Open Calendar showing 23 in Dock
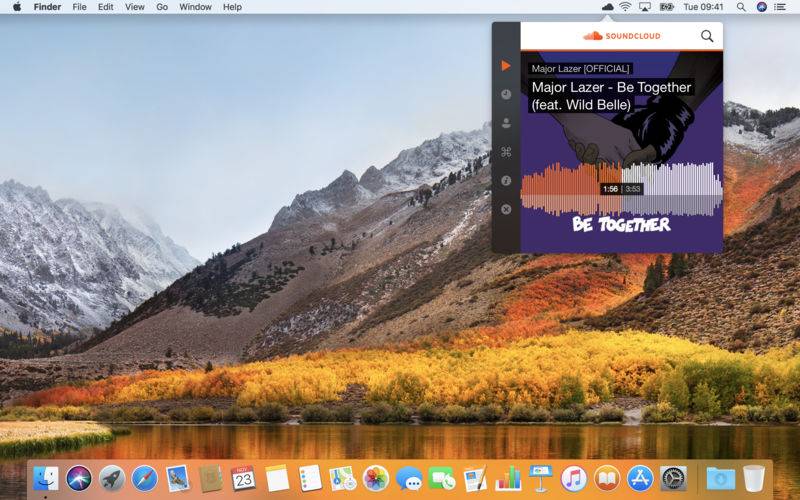 [243, 479]
